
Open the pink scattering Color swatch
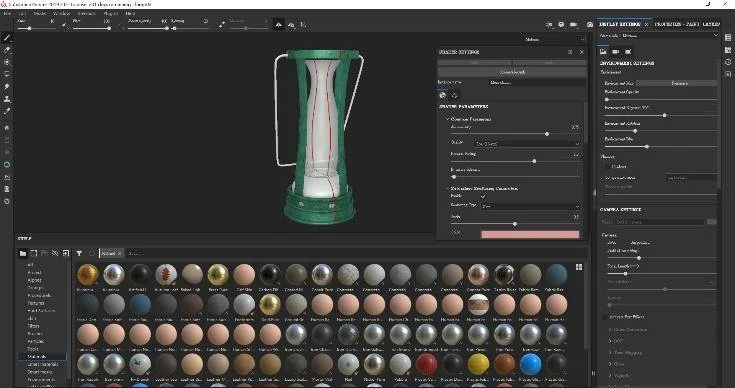[x=530, y=234]
